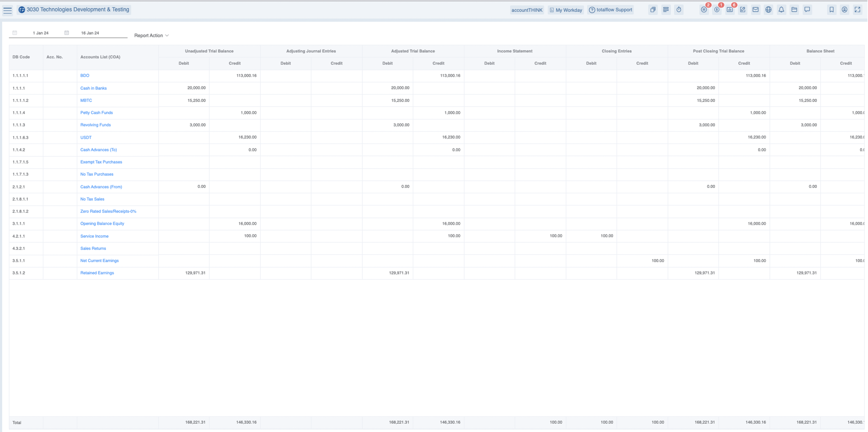Open notifications bell icon
Image resolution: width=868 pixels, height=432 pixels.
(781, 10)
